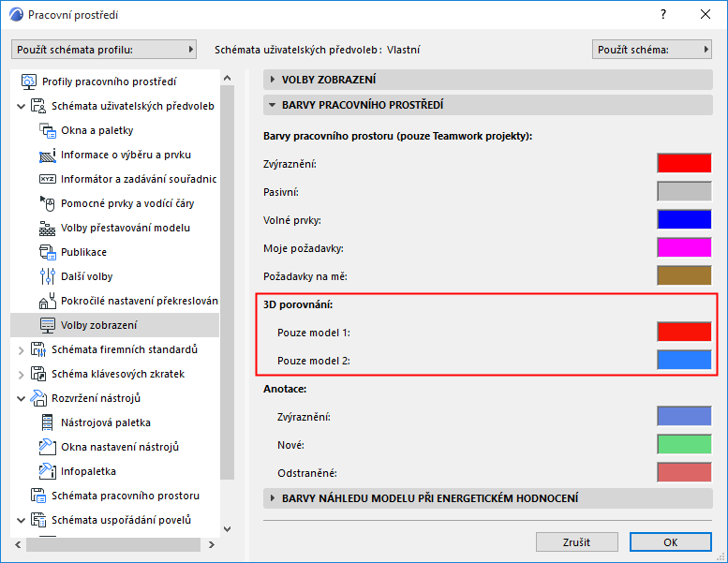Collapse BARVY PRACOVNÍHO PROSTŘEDÍ section
The height and width of the screenshot is (563, 728).
click(x=487, y=105)
